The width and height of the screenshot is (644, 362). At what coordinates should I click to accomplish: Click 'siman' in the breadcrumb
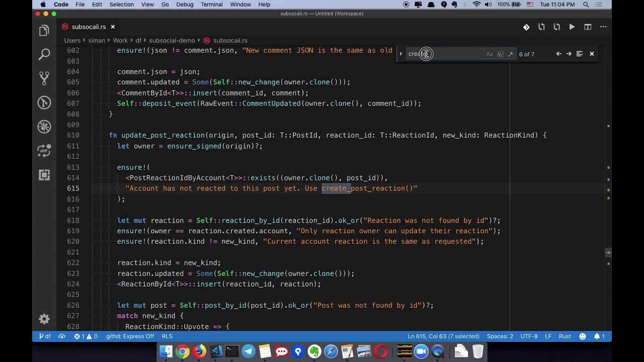(x=97, y=40)
